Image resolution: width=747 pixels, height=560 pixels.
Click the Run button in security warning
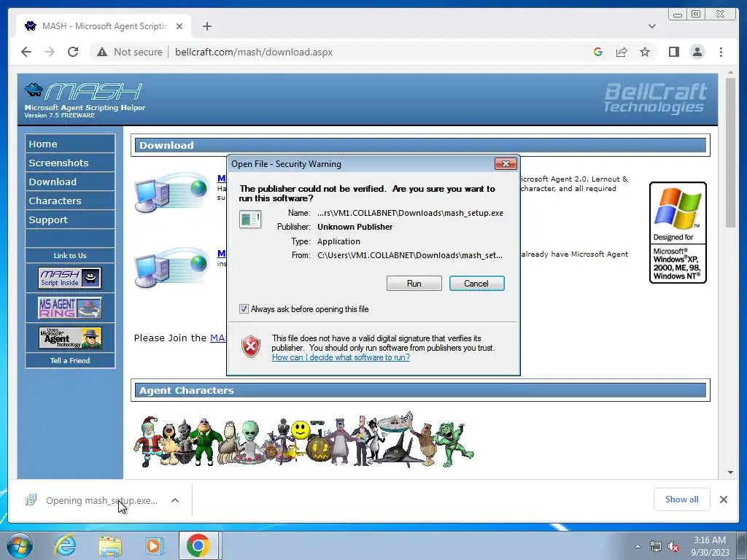[x=414, y=284]
